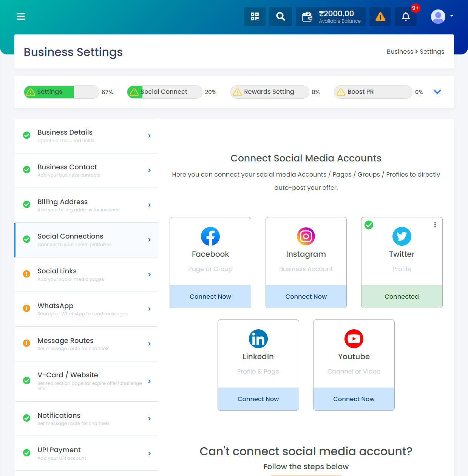Image resolution: width=468 pixels, height=476 pixels.
Task: Connect LinkedIn with Connect Now
Action: [258, 399]
